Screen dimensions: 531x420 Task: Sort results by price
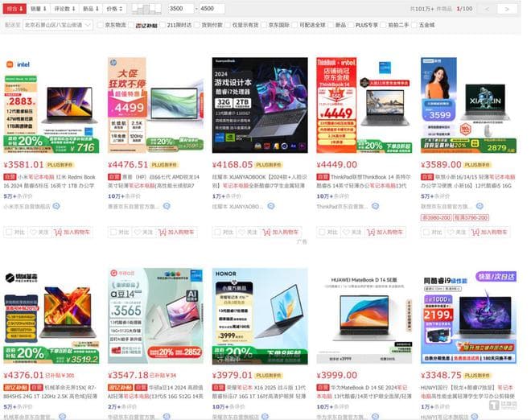click(114, 9)
